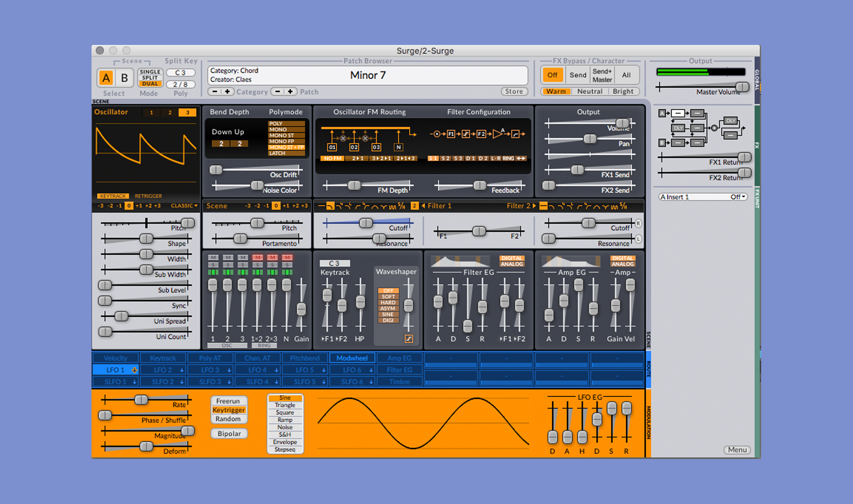Open the A Insert 1 effect dropdown
The height and width of the screenshot is (504, 853).
(703, 197)
